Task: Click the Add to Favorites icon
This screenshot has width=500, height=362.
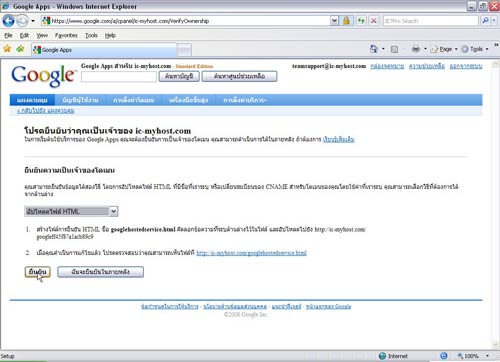Action: [20, 49]
